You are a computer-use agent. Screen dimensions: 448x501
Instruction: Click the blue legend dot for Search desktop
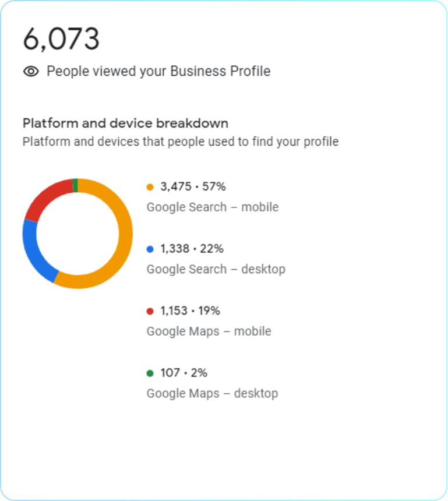150,249
